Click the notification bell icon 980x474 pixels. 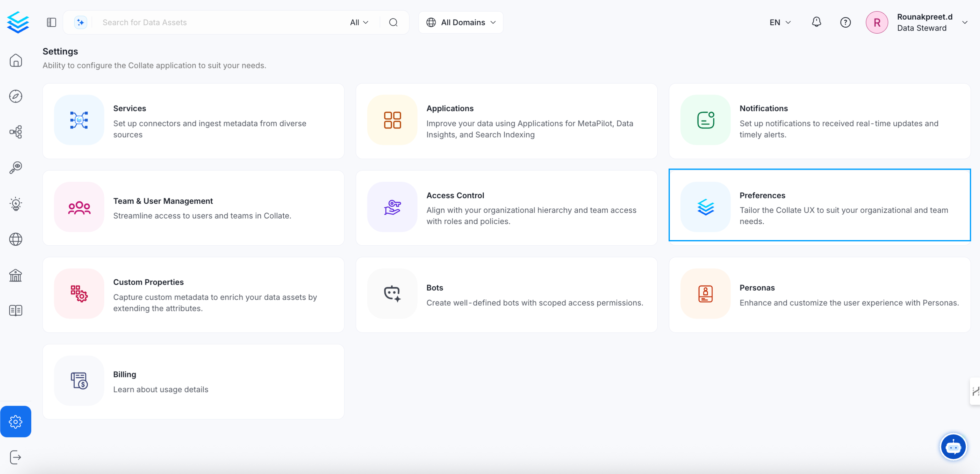coord(816,22)
